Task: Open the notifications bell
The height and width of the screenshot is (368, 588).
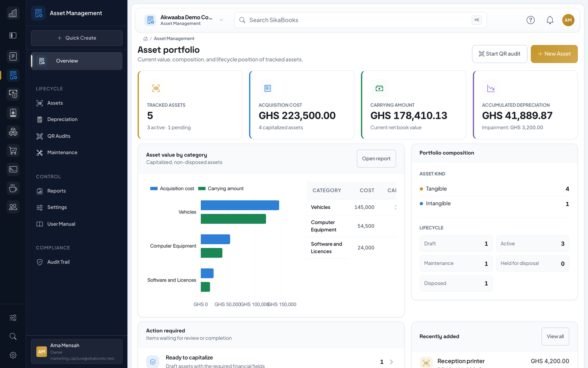Action: coord(550,20)
